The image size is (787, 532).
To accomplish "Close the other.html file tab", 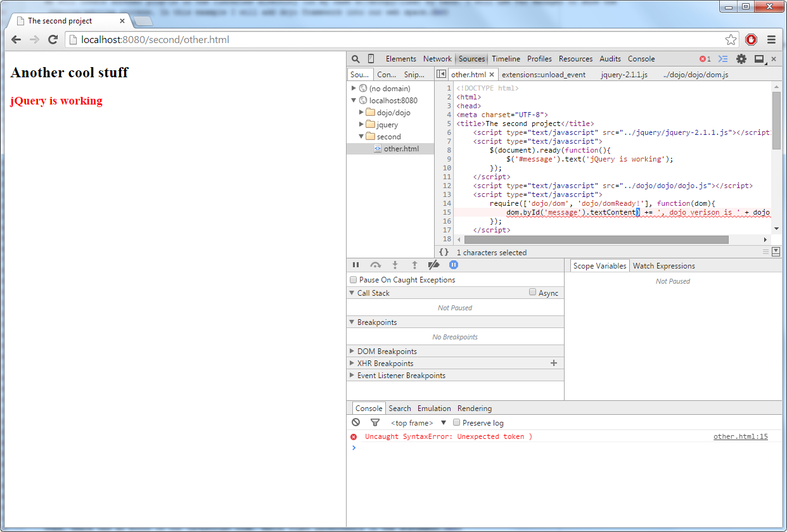I will click(x=492, y=75).
